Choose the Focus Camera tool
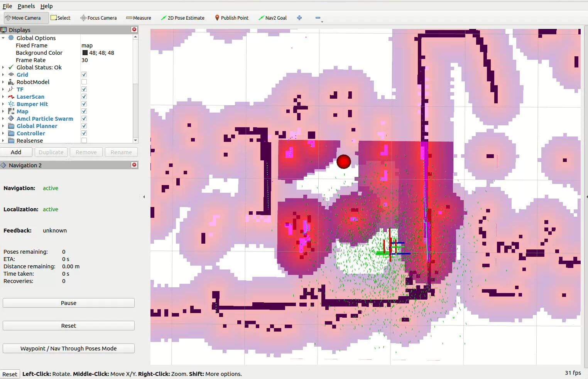 point(98,18)
